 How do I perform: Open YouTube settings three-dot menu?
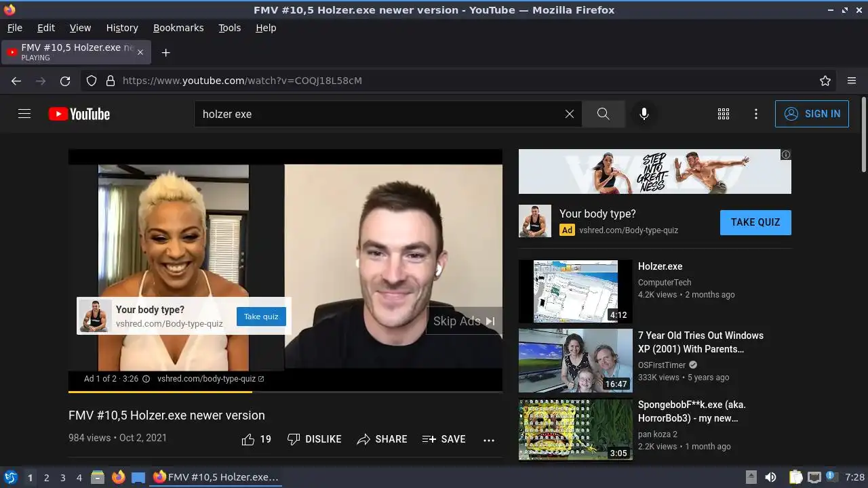(756, 114)
